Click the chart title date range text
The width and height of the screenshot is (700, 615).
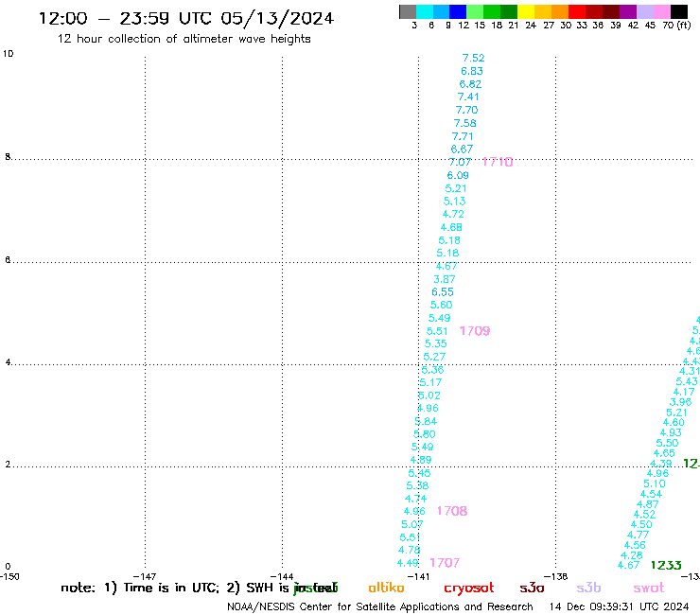coord(186,19)
